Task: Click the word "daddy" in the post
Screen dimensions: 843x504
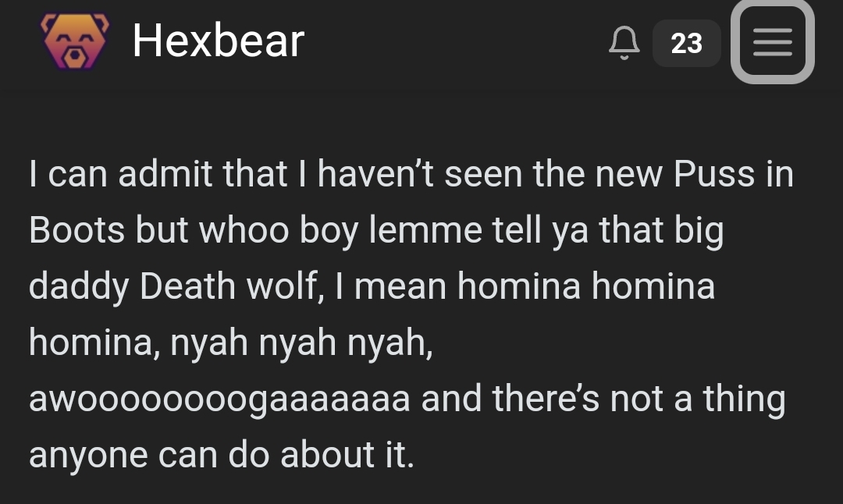Action: (79, 287)
